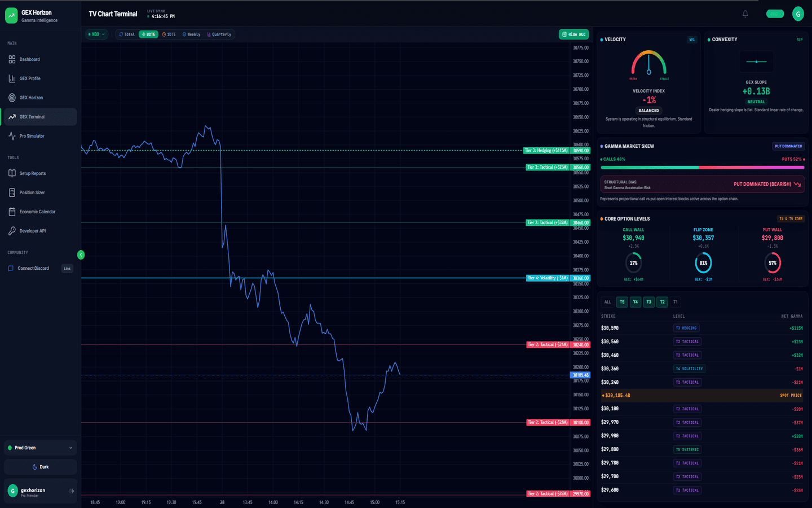
Task: Click the Put Wall $29,800 value
Action: tap(773, 238)
